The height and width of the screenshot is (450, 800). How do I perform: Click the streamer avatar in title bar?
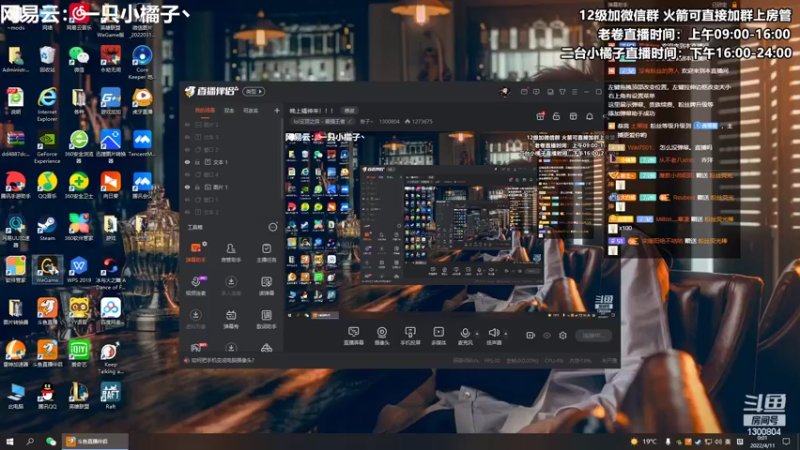[x=505, y=92]
